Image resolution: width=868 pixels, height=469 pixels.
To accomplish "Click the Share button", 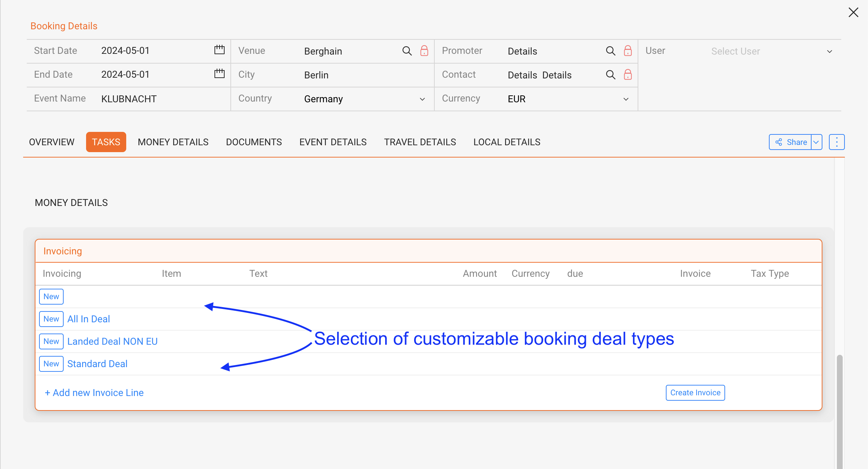I will pyautogui.click(x=790, y=142).
